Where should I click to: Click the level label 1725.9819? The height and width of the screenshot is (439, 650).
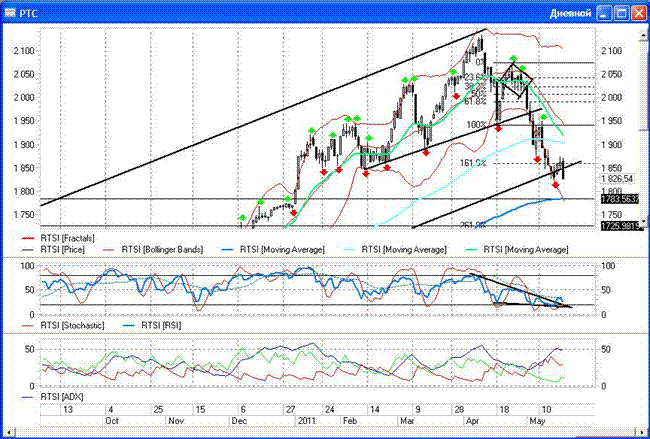coord(620,226)
